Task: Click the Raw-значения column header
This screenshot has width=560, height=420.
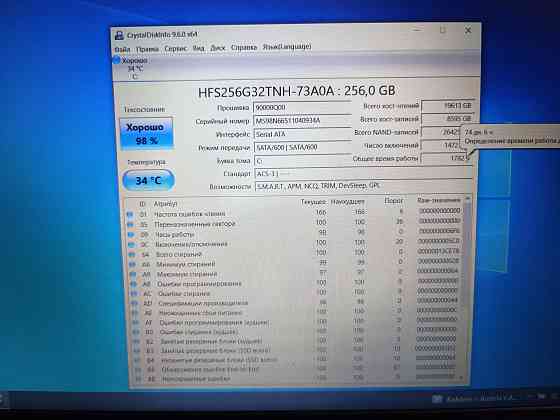Action: pyautogui.click(x=439, y=200)
